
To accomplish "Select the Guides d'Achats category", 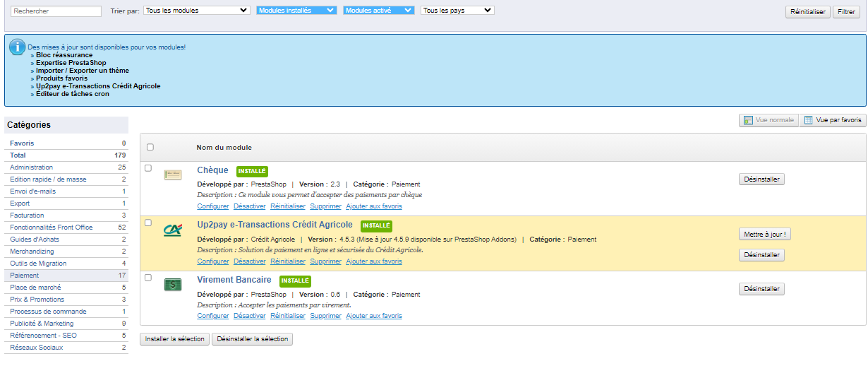I will point(66,240).
